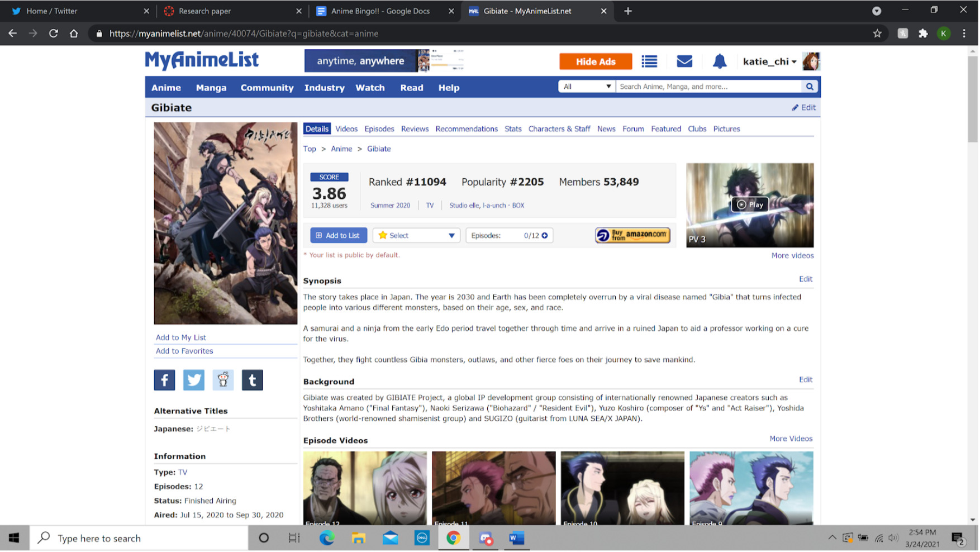This screenshot has height=552, width=980.
Task: Open Task View on taskbar
Action: [294, 539]
